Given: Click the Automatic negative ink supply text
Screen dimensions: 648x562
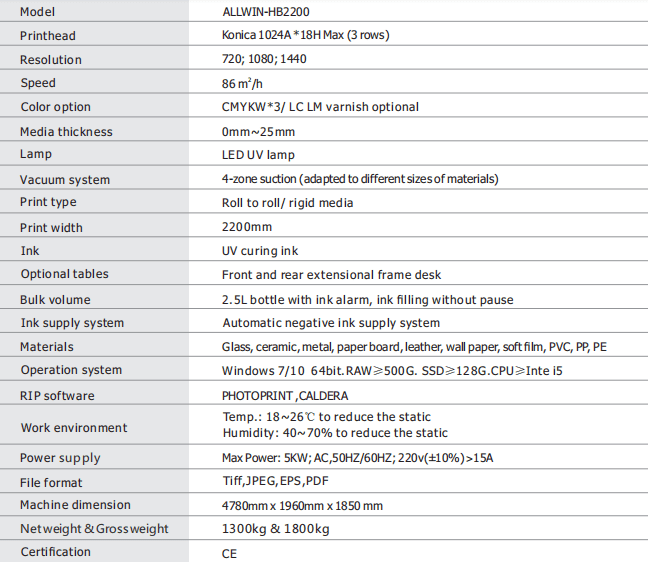Looking at the screenshot, I should 330,323.
